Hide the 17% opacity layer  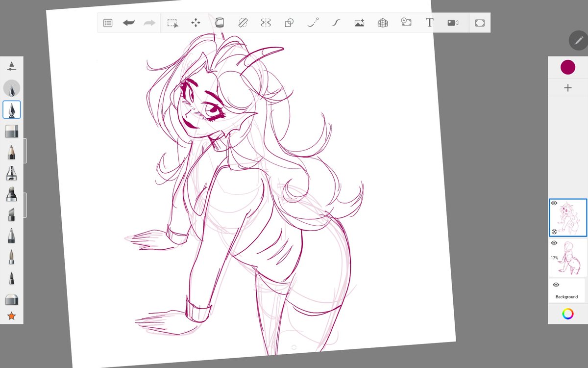(x=554, y=243)
